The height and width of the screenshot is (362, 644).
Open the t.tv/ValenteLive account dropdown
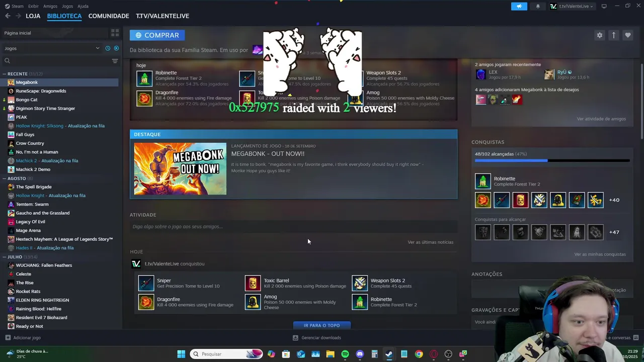pyautogui.click(x=572, y=6)
